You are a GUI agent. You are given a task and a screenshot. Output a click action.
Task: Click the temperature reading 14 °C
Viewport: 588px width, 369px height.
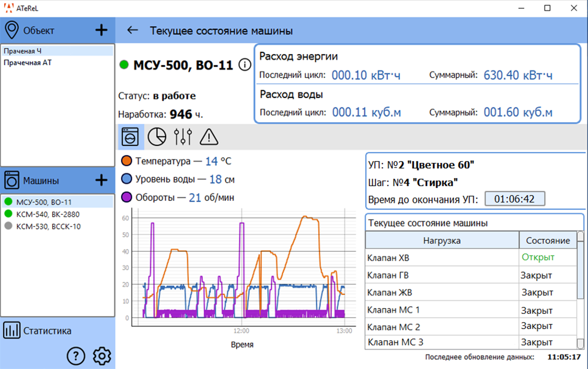pos(218,161)
